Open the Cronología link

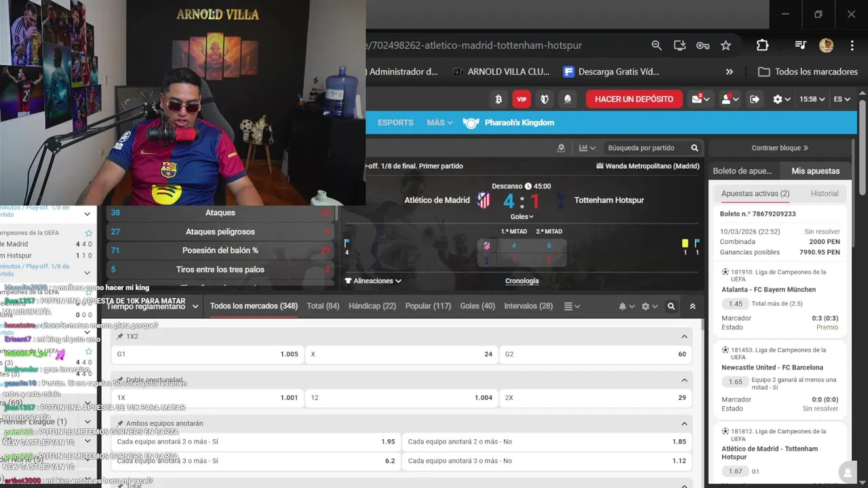tap(522, 281)
